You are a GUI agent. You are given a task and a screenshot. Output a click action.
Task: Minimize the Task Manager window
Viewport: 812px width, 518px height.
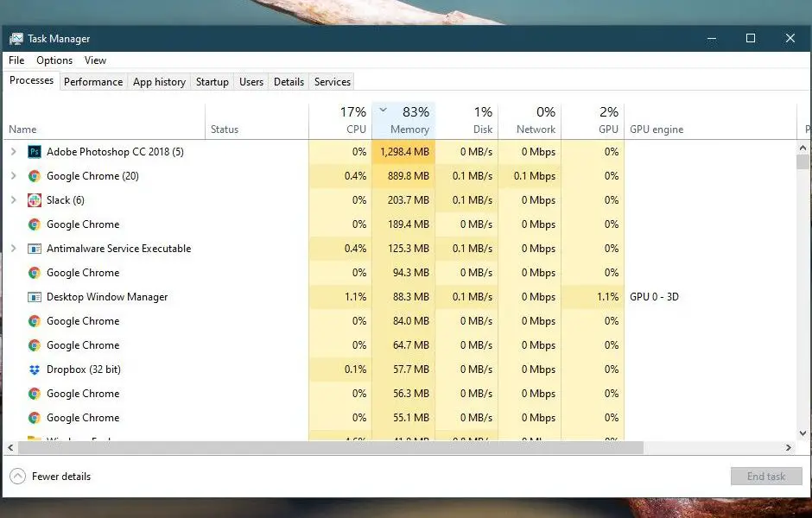click(712, 38)
